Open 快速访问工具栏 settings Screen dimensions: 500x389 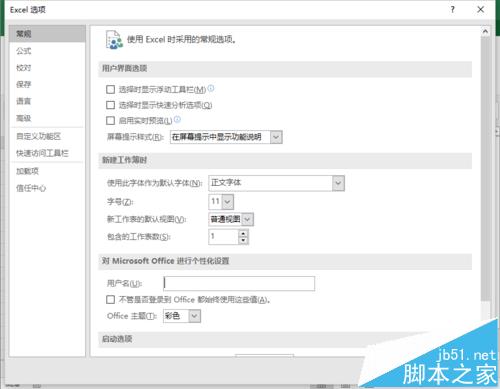[x=47, y=153]
